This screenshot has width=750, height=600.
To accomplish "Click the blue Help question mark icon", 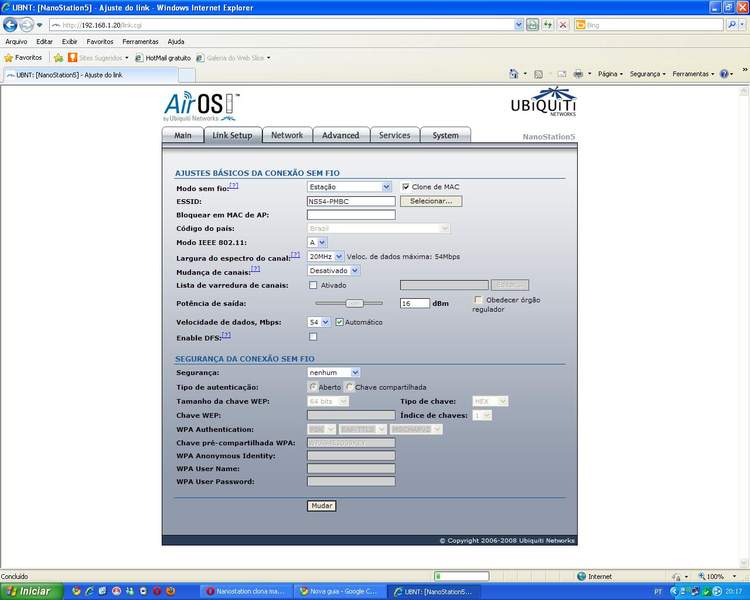I will 724,74.
